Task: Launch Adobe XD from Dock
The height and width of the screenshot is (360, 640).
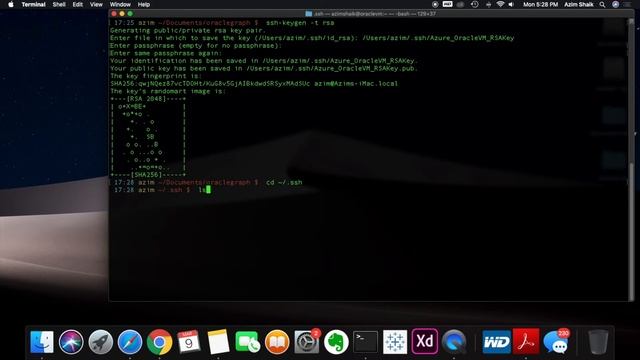Action: (424, 342)
